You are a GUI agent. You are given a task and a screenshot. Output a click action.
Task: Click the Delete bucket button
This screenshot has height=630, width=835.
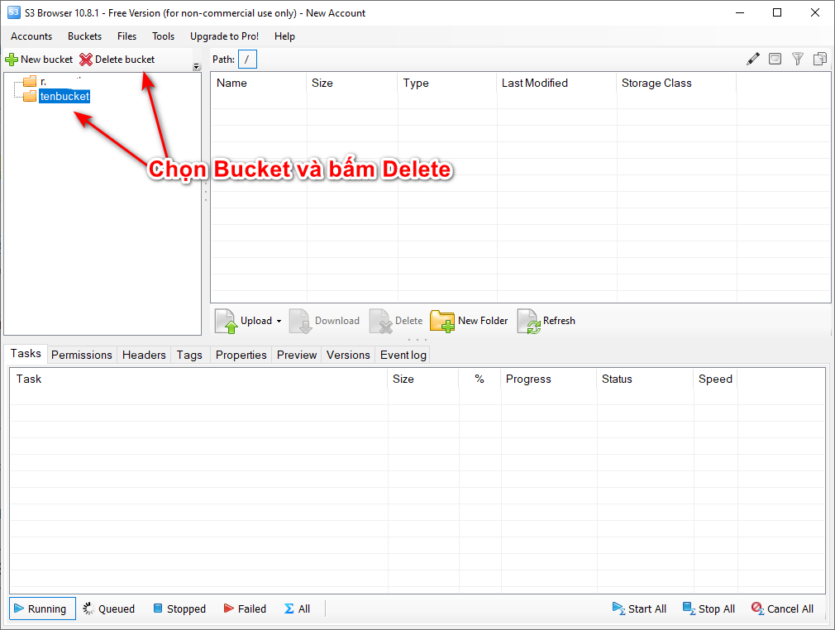[x=117, y=60]
